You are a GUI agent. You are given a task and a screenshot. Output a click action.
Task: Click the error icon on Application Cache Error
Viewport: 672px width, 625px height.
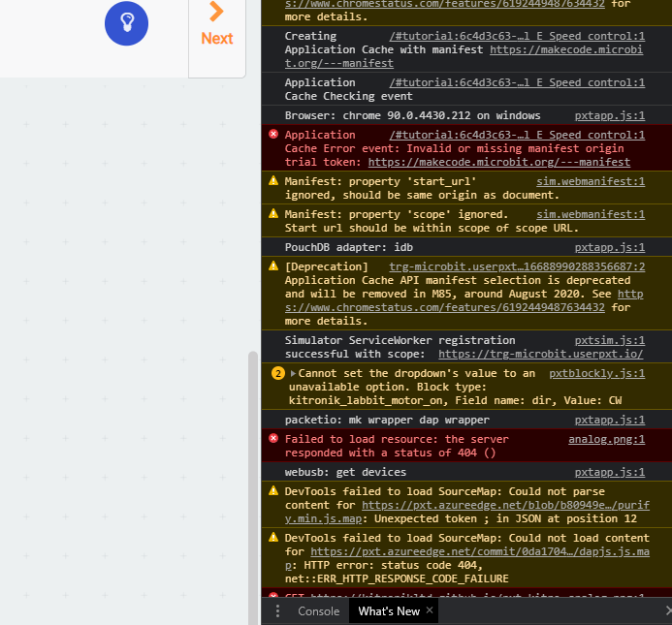pos(273,134)
